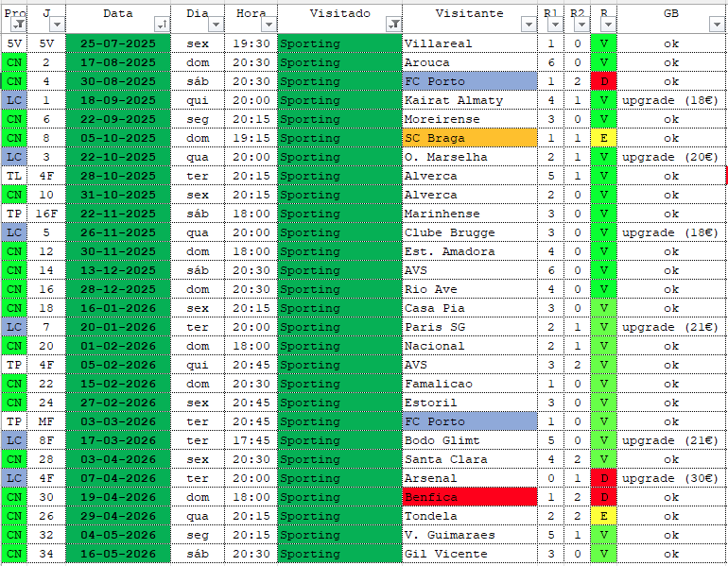Screen dimensions: 728x566
Task: Select the Rio Ave visitor cell
Action: [x=469, y=289]
